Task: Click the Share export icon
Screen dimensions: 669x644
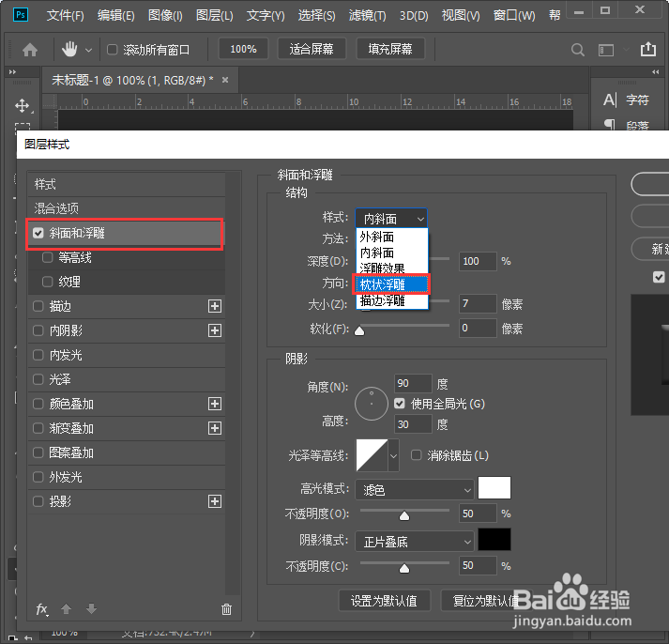Action: click(x=648, y=49)
